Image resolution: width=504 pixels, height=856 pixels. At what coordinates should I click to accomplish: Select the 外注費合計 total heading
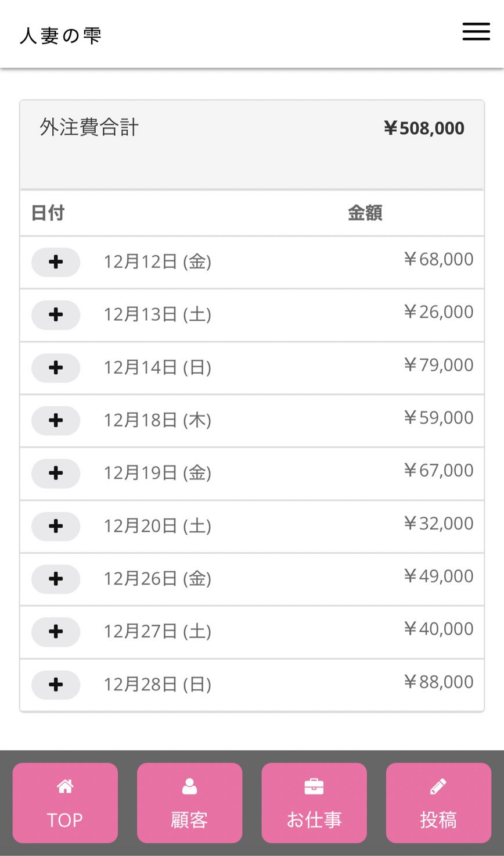89,127
